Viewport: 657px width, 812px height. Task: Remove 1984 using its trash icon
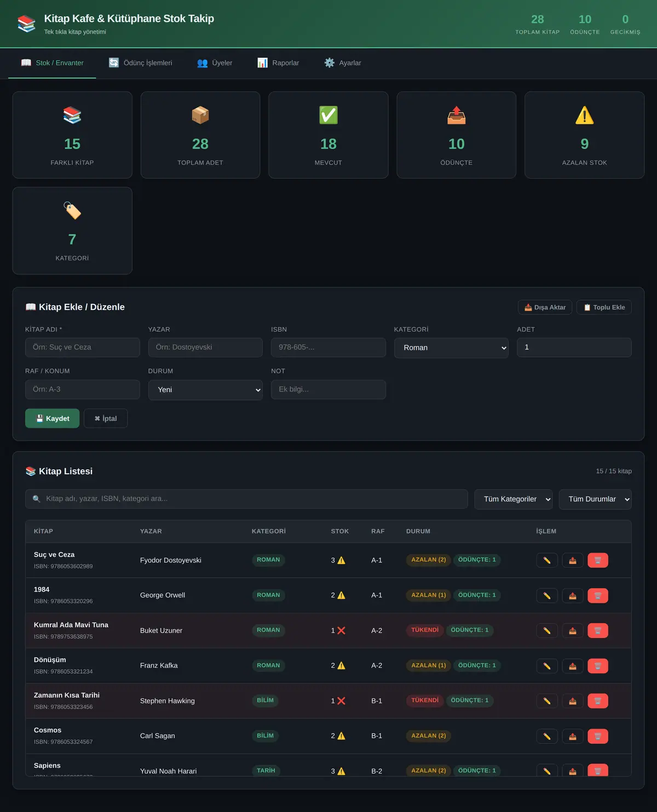(598, 596)
